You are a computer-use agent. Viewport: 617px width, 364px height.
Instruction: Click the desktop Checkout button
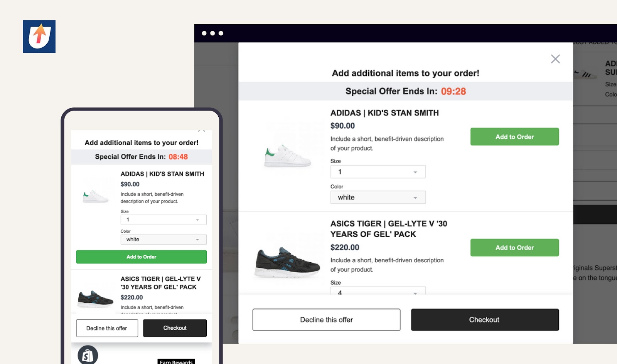pos(484,320)
